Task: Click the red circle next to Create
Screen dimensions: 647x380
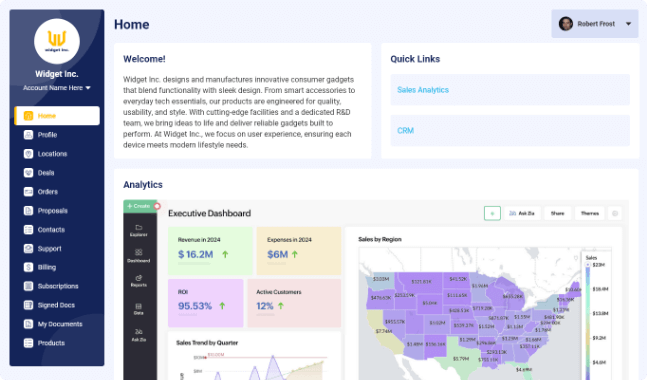Action: click(x=157, y=206)
